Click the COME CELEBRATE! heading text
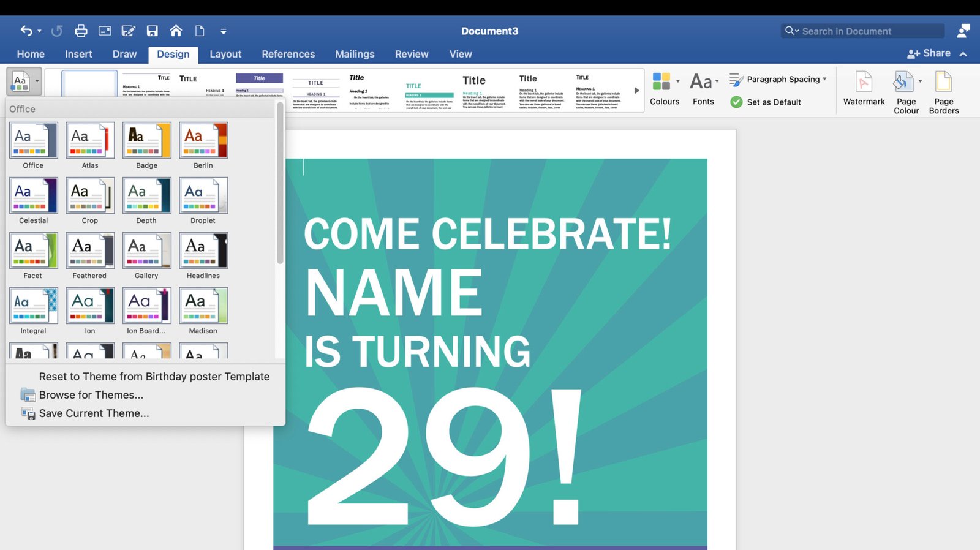 488,233
